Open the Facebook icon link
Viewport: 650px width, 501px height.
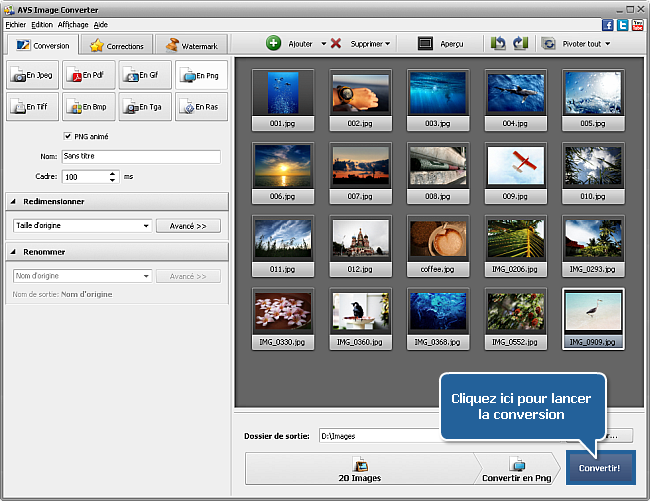tap(607, 24)
